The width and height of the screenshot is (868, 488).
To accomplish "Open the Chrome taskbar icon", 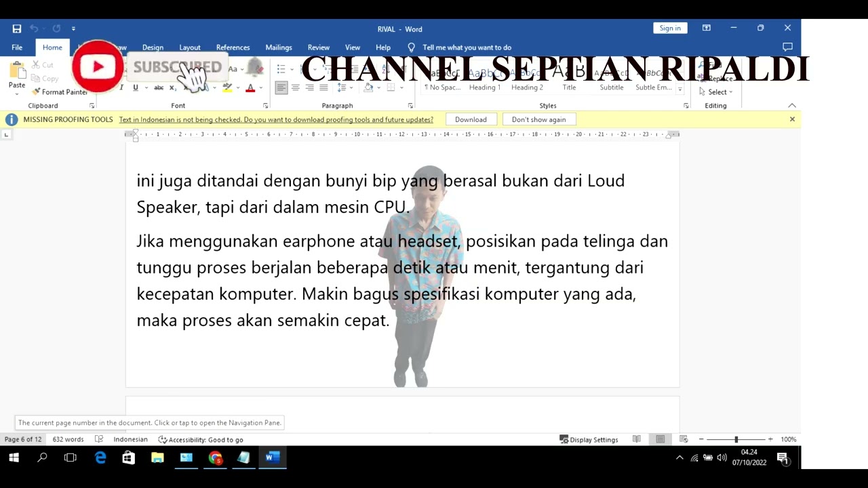I will pyautogui.click(x=216, y=457).
